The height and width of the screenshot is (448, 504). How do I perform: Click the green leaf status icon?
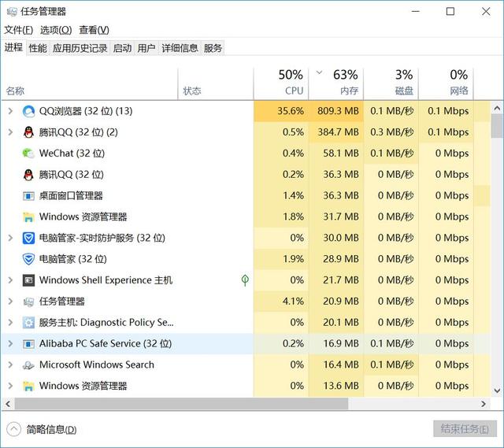pyautogui.click(x=245, y=280)
